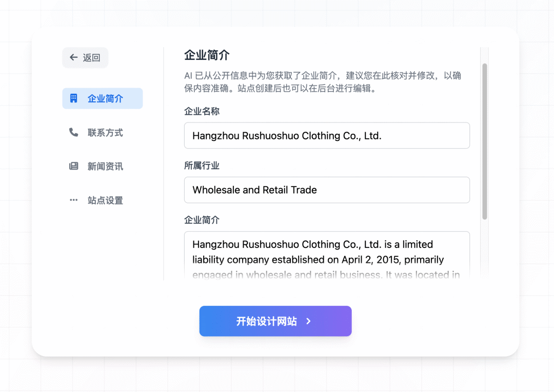Focus the 企业名称 input field
This screenshot has width=554, height=392.
click(327, 136)
